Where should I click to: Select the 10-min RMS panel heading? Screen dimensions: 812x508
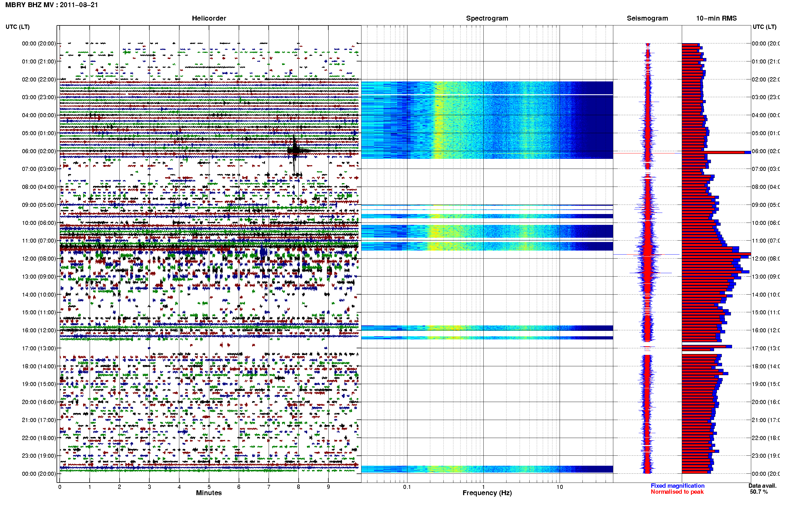[716, 19]
